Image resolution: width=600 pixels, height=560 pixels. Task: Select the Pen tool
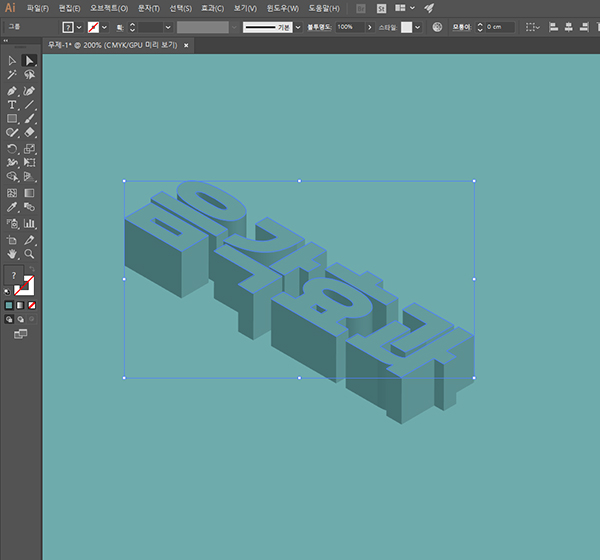(12, 91)
